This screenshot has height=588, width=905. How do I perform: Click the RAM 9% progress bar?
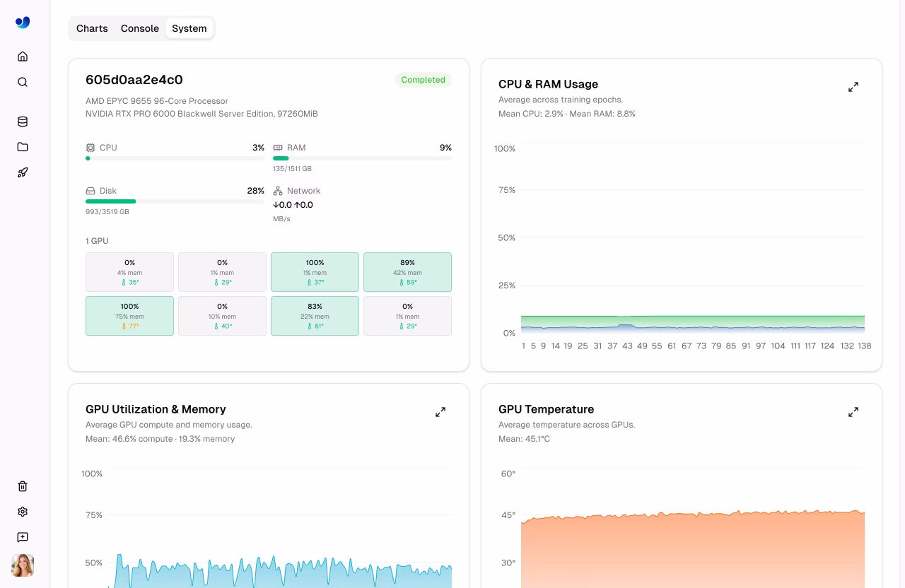tap(362, 158)
